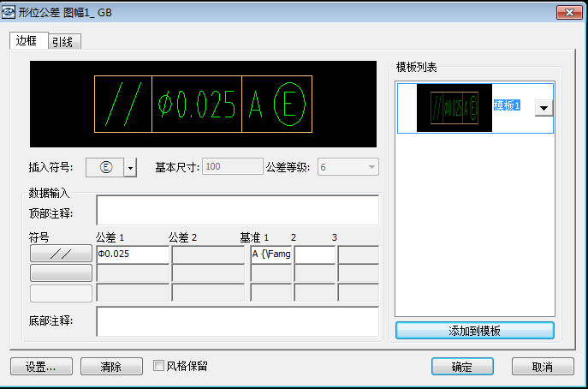Viewport: 588px width, 389px height.
Task: Click the 清除 button
Action: click(x=111, y=367)
